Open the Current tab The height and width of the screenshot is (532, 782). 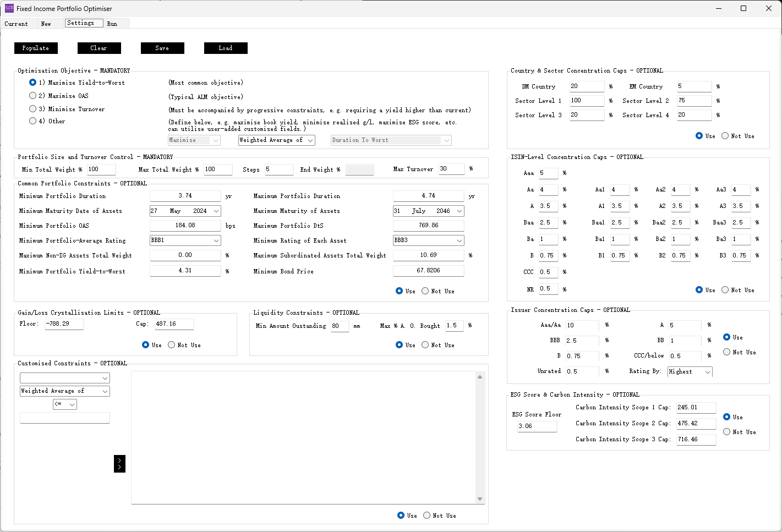tap(16, 24)
